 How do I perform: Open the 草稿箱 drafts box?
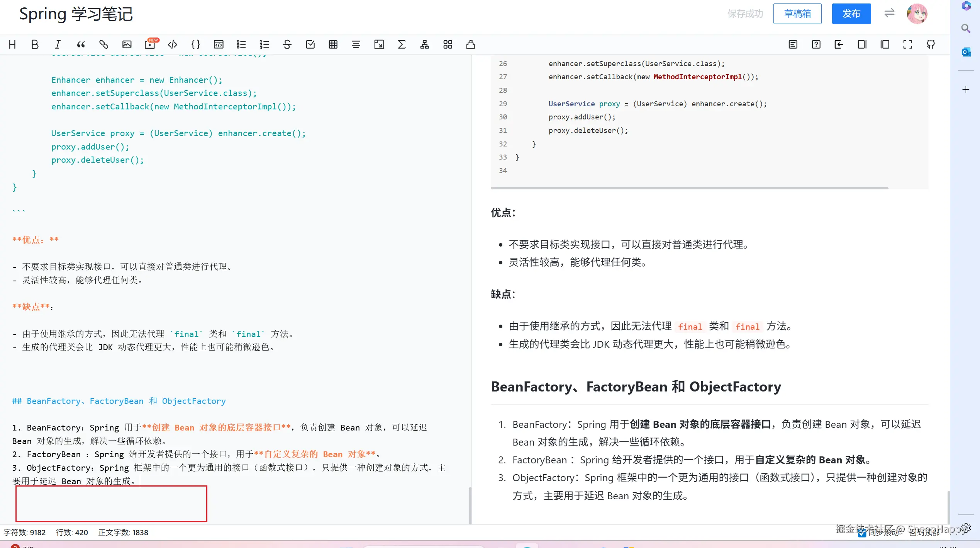[x=797, y=14]
